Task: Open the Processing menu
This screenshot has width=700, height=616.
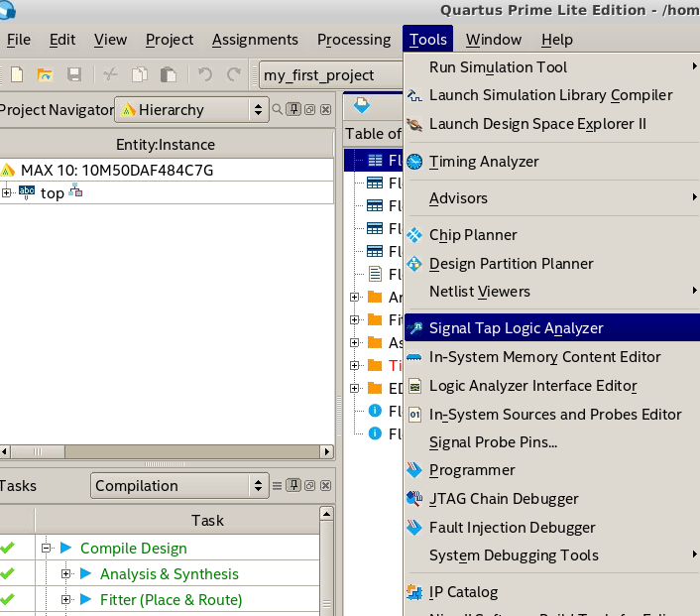Action: [354, 40]
